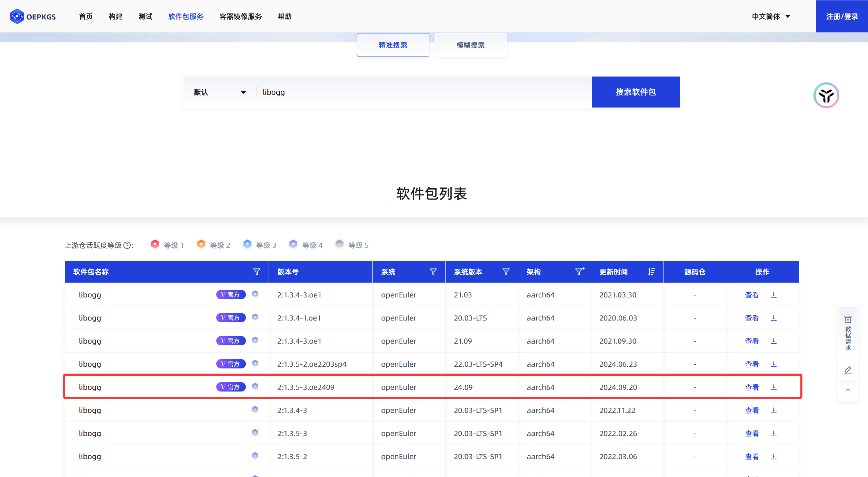The height and width of the screenshot is (477, 868).
Task: Download libogg 2:1.3.5-3 for 20.03-LTS-SP1
Action: coord(774,433)
